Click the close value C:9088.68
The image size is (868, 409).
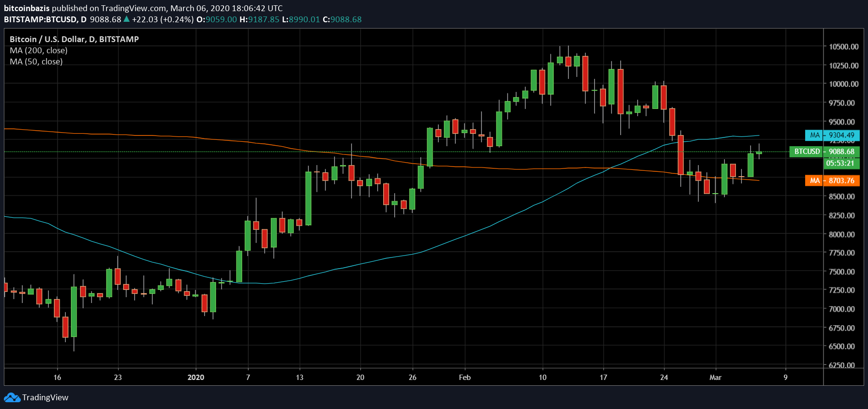[342, 19]
